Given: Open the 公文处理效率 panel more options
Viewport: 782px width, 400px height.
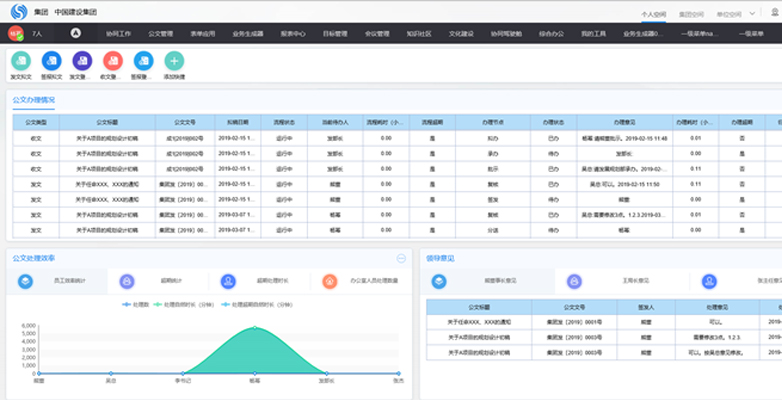Looking at the screenshot, I should 401,258.
